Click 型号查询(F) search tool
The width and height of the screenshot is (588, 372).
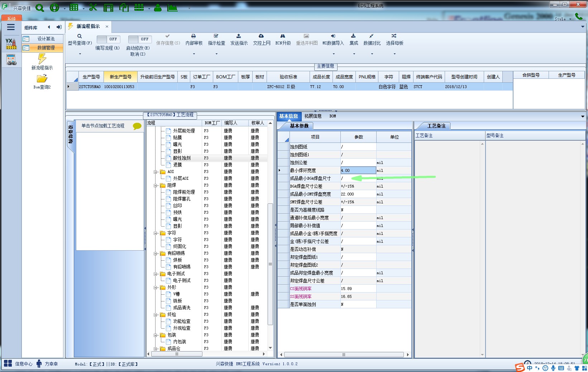coord(80,40)
